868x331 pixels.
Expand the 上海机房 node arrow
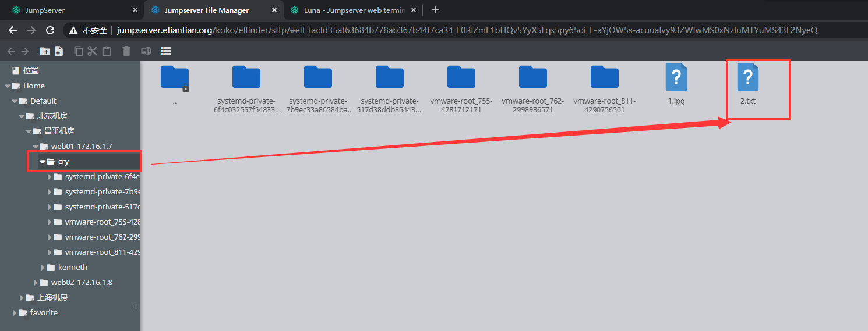22,298
